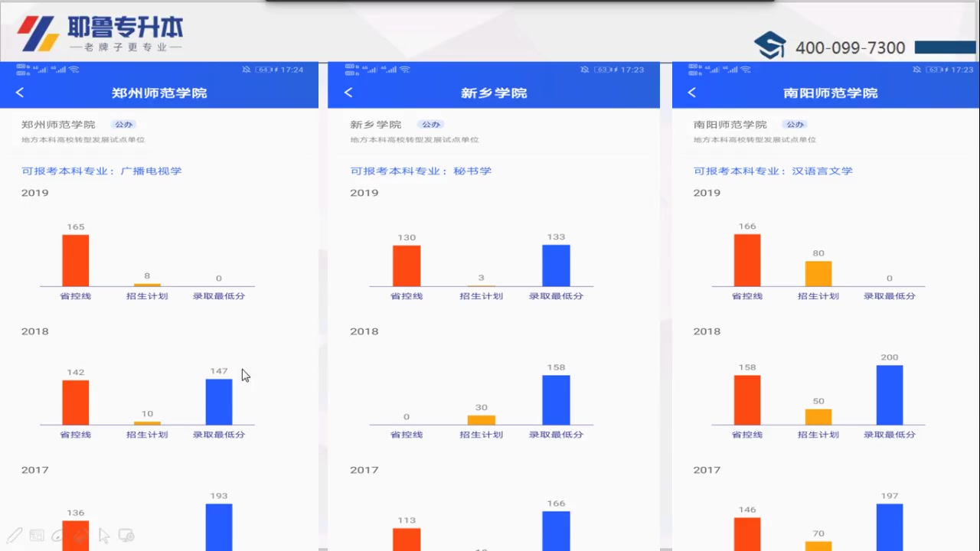
Task: Click 地方本科高校转型发展试点单位 under 郑州师范学院
Action: (x=83, y=140)
